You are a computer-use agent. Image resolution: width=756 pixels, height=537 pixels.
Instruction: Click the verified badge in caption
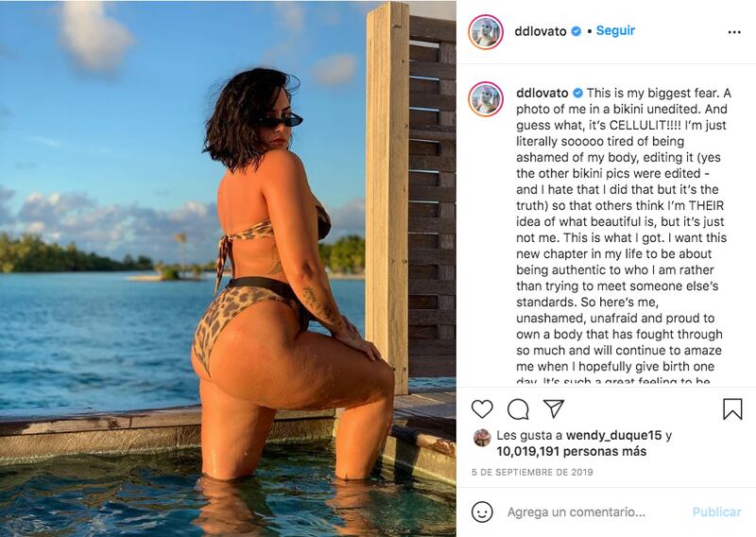click(x=577, y=93)
